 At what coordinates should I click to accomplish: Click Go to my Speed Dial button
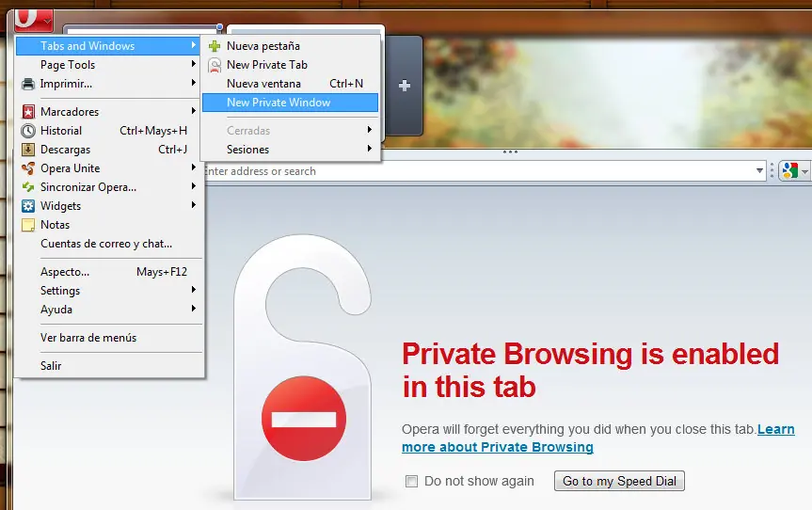coord(619,482)
